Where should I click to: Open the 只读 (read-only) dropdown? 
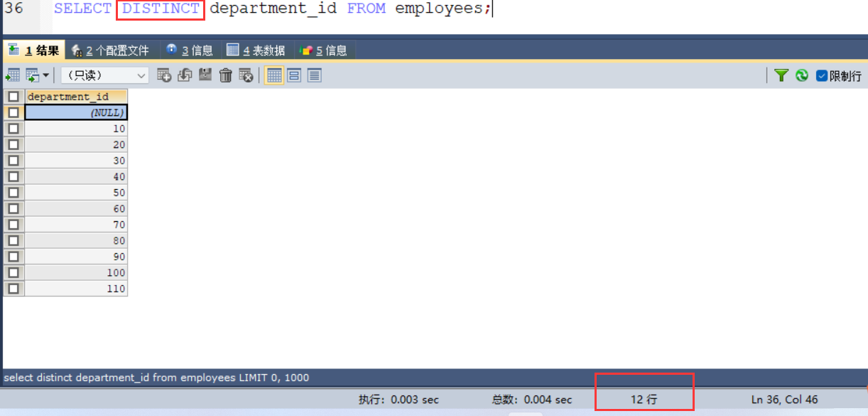tap(104, 75)
